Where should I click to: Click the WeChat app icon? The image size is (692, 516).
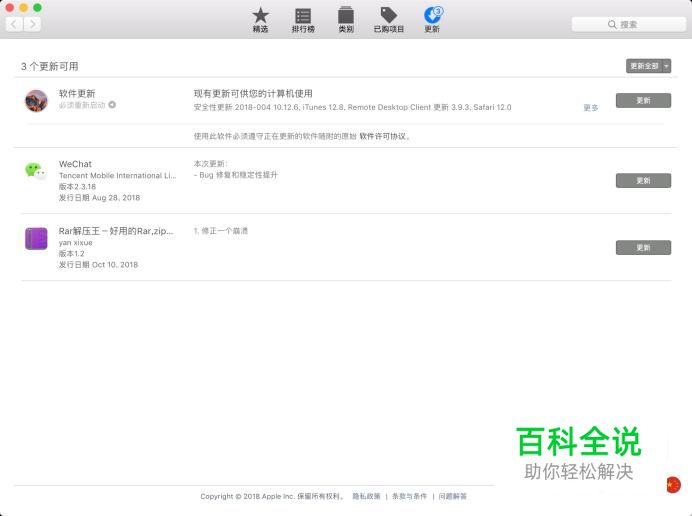[36, 170]
